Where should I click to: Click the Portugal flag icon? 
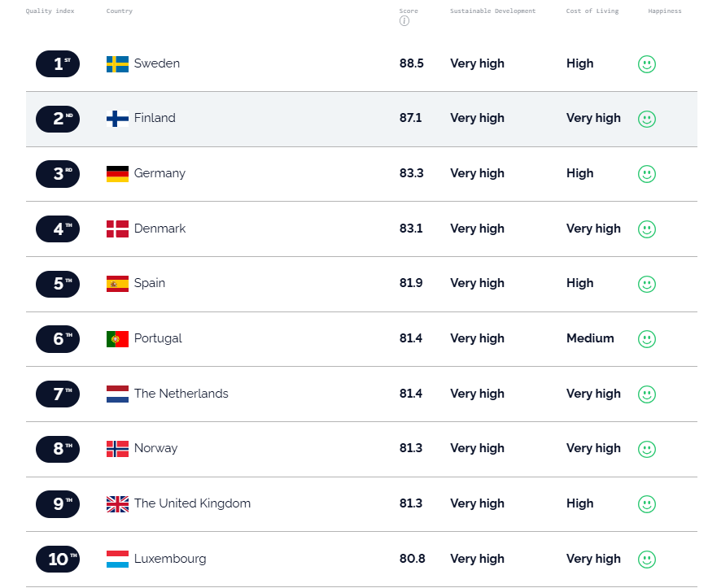coord(117,339)
